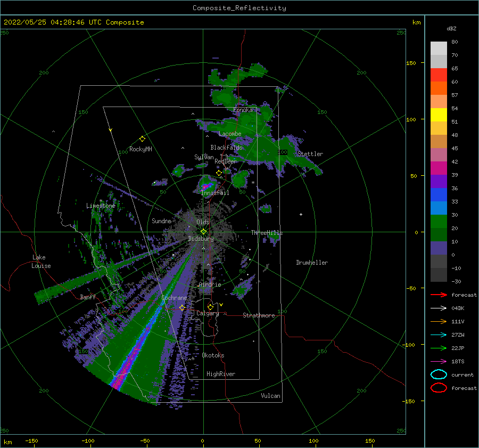
Task: Click the purple swatch between 10 and 0
Action: click(439, 248)
